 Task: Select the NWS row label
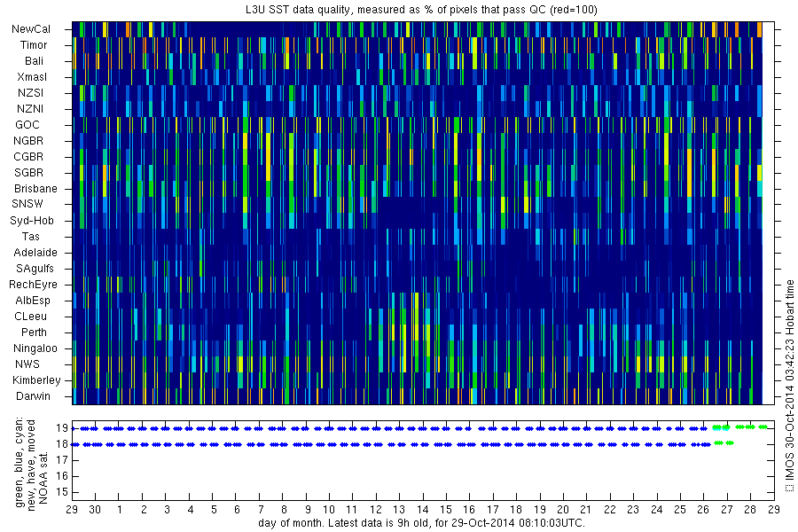(x=27, y=364)
